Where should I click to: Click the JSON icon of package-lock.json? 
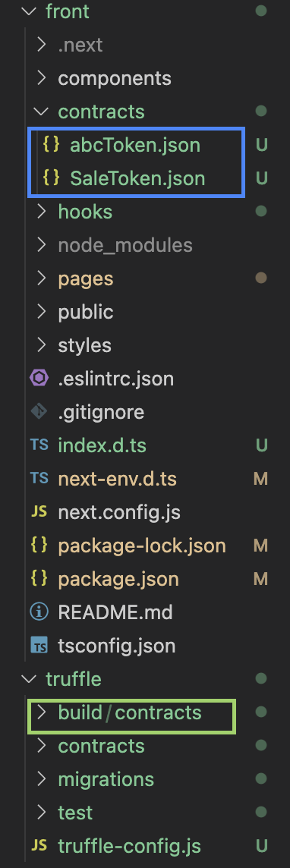click(x=39, y=546)
